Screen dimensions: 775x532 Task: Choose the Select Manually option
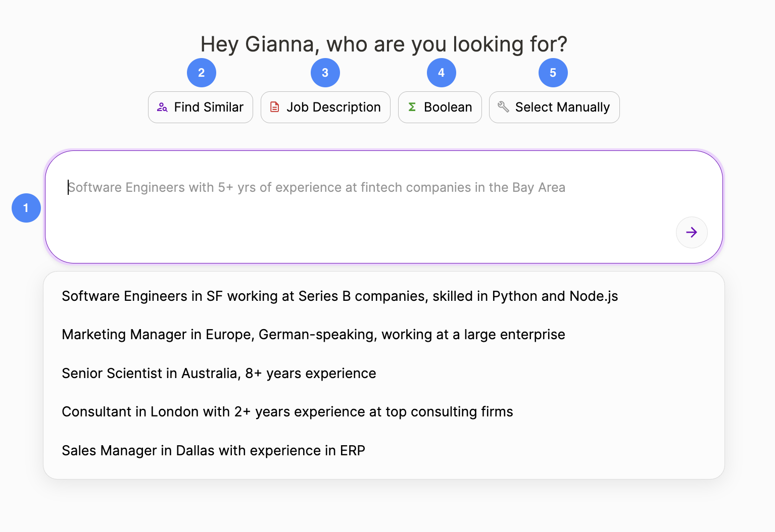point(554,107)
